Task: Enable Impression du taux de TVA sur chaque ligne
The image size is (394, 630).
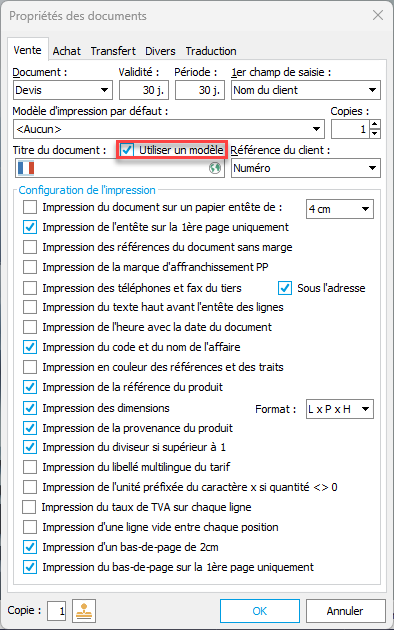Action: pyautogui.click(x=29, y=507)
